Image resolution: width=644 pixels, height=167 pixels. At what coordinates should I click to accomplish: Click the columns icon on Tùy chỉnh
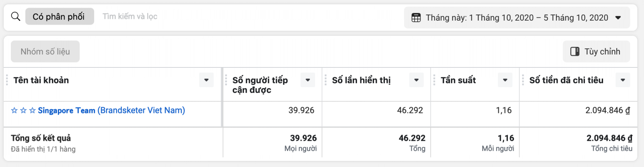point(575,52)
